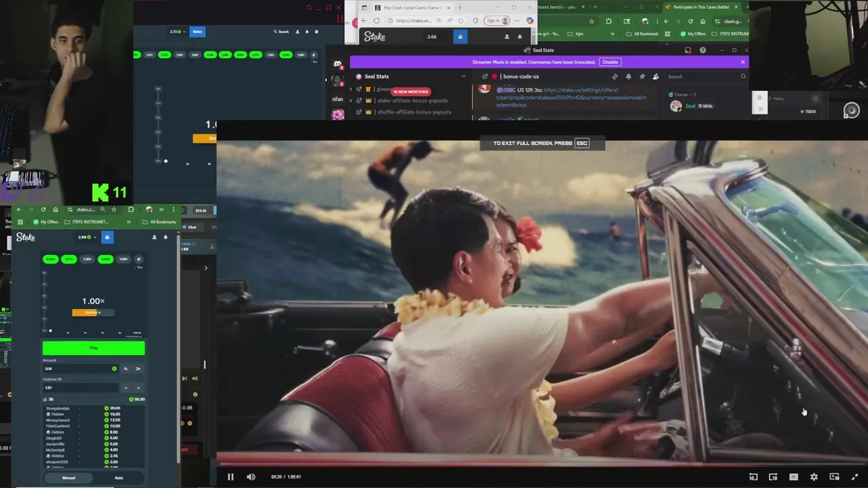The image size is (868, 488).
Task: Open Discord help question mark icon
Action: pyautogui.click(x=703, y=50)
